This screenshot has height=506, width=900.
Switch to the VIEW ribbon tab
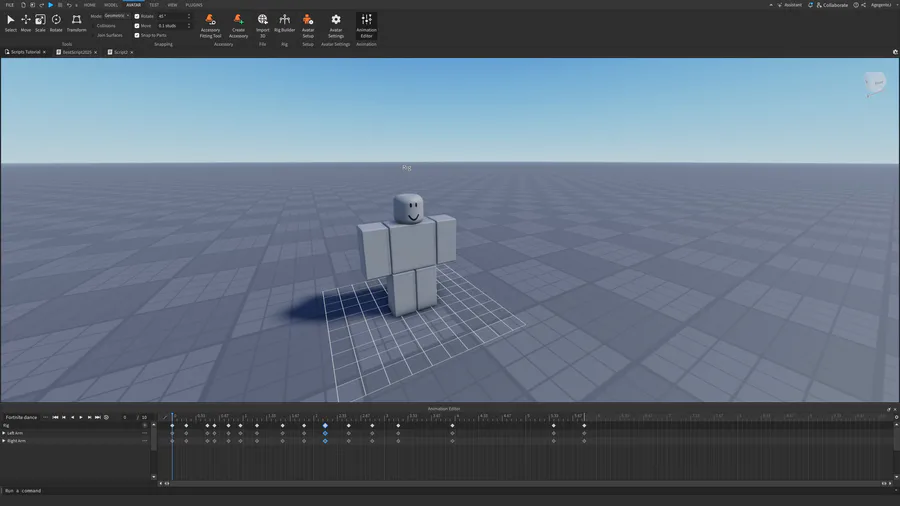(172, 5)
